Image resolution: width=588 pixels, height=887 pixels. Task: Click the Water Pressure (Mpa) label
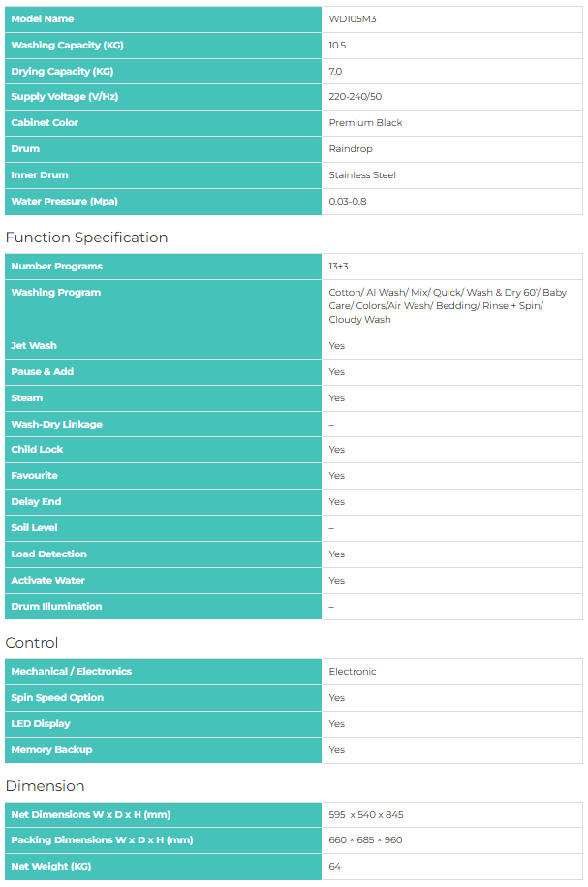point(64,202)
